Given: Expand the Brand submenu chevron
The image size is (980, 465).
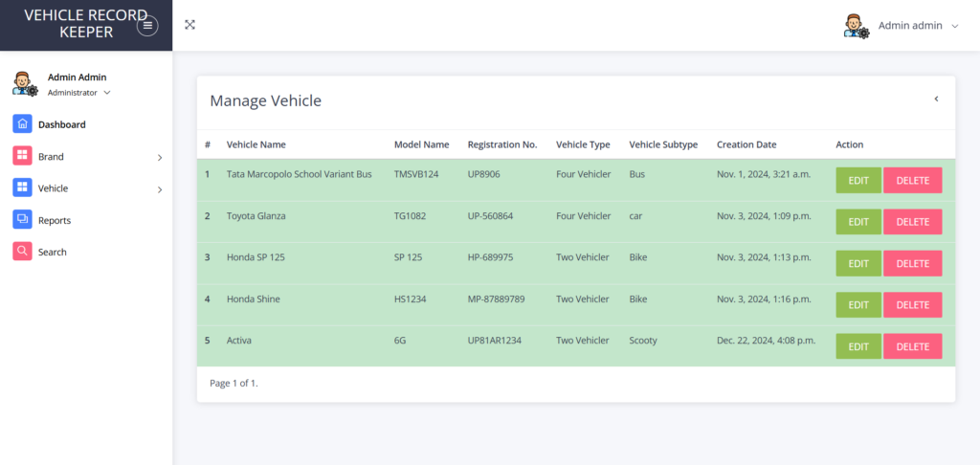Looking at the screenshot, I should 160,157.
